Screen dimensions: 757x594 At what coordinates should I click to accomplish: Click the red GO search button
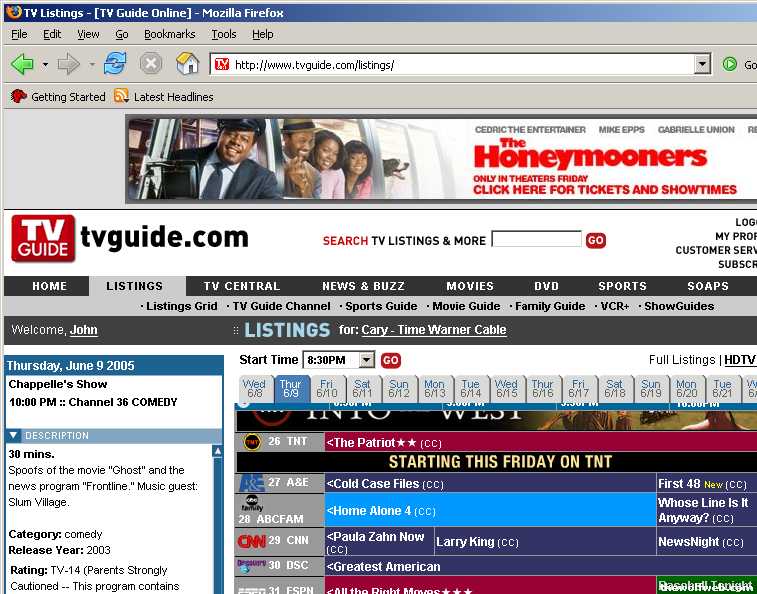click(596, 240)
